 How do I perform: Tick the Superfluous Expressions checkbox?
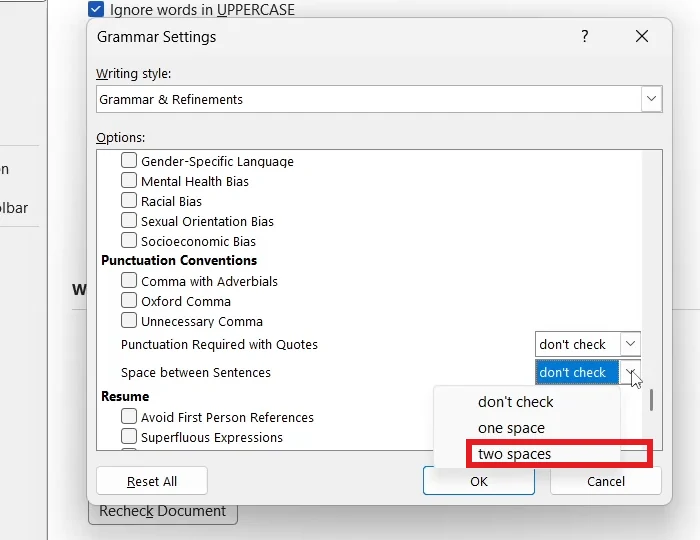pyautogui.click(x=129, y=436)
